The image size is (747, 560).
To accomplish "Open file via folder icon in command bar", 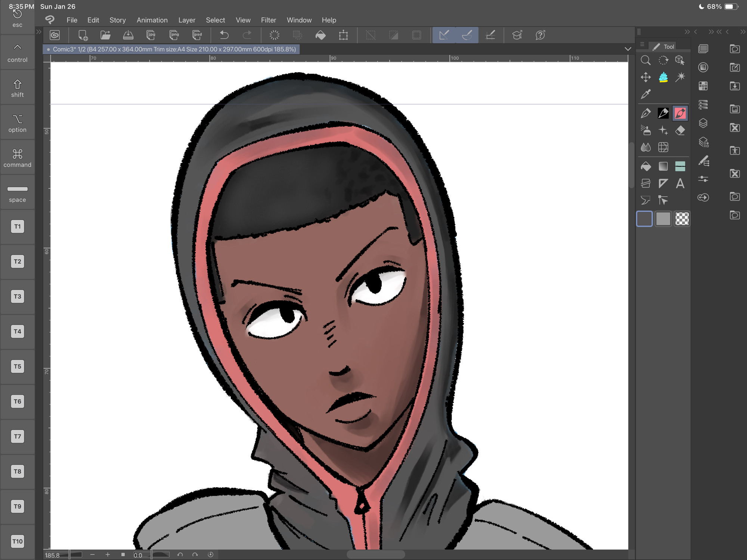I will [105, 35].
